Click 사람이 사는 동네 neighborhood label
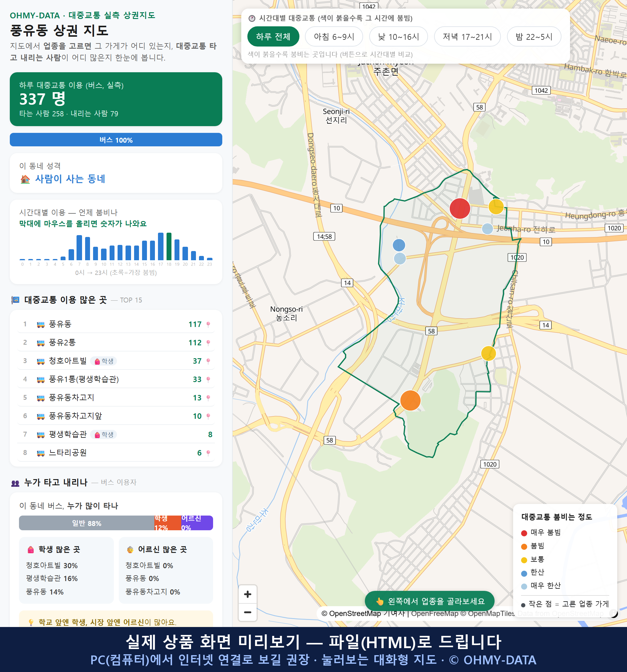The height and width of the screenshot is (672, 627). tap(70, 179)
